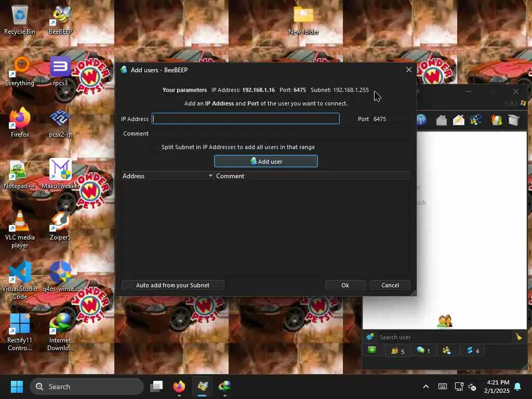This screenshot has height=399, width=532.
Task: Sort by the Address column header
Action: coord(167,176)
